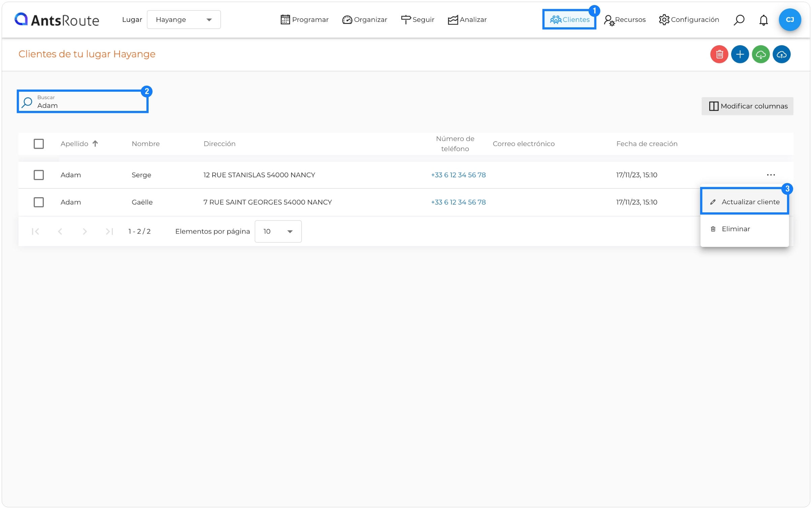Expand the Elementos por página dropdown

pos(278,232)
